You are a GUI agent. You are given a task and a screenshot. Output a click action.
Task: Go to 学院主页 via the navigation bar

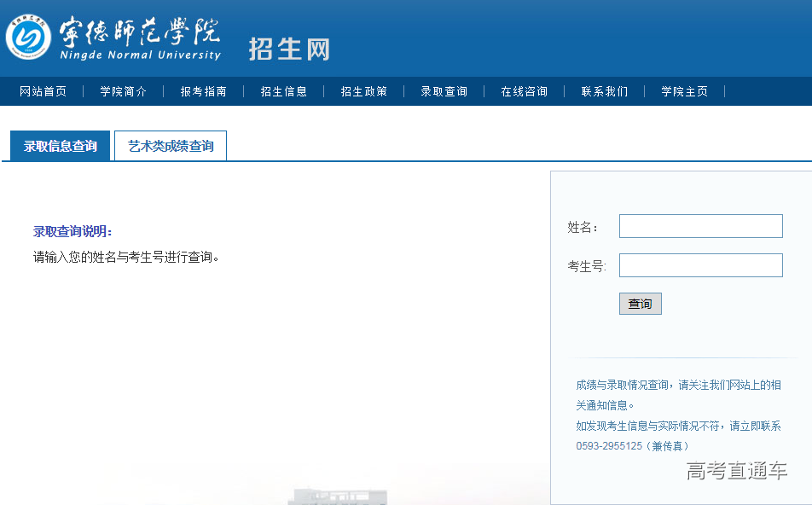(684, 91)
